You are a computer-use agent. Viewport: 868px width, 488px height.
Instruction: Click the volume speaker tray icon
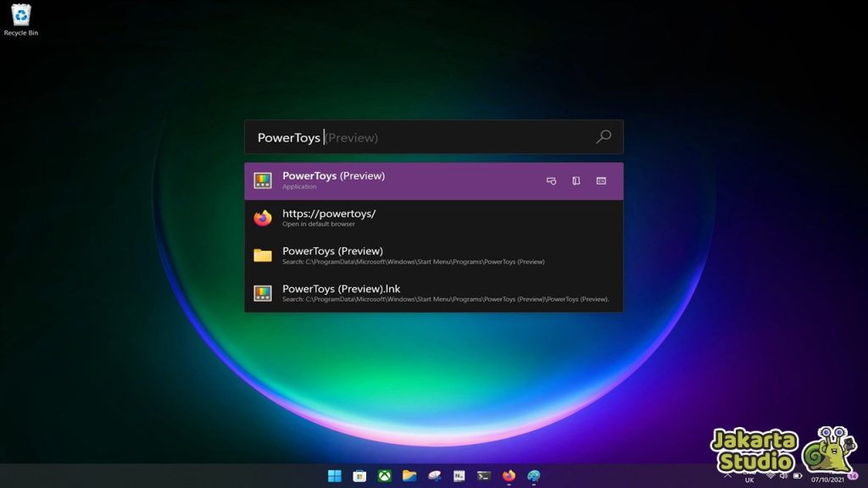pos(783,475)
